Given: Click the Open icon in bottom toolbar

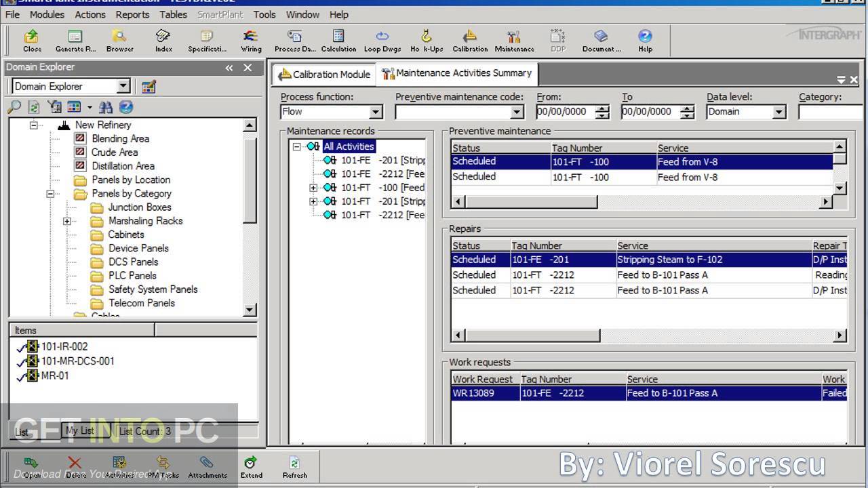Looking at the screenshot, I should (32, 467).
